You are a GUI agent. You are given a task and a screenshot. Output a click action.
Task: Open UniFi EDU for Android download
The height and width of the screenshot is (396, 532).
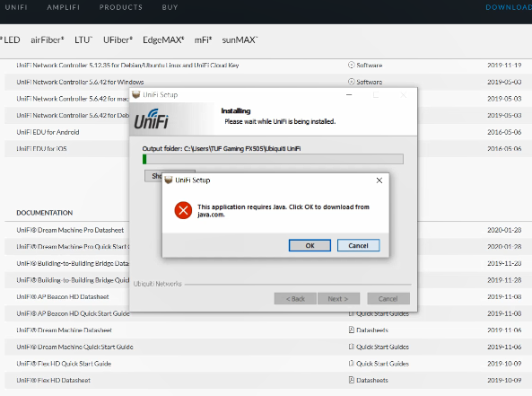pos(48,132)
